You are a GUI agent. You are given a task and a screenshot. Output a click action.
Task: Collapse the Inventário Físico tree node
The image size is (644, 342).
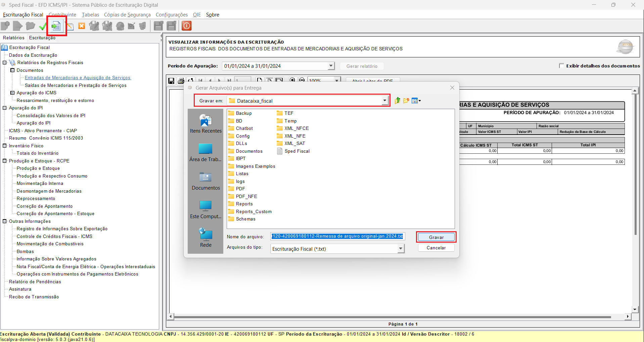pos(5,146)
